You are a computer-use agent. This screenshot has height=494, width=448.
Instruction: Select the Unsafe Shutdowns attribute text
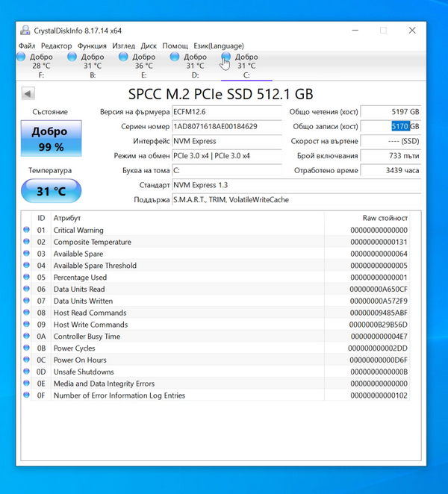pyautogui.click(x=84, y=372)
